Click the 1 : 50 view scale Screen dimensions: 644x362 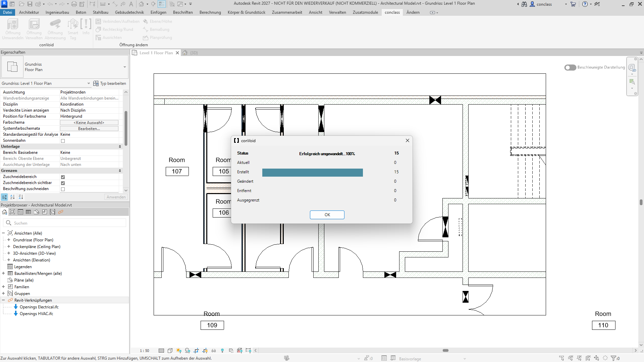click(x=145, y=351)
